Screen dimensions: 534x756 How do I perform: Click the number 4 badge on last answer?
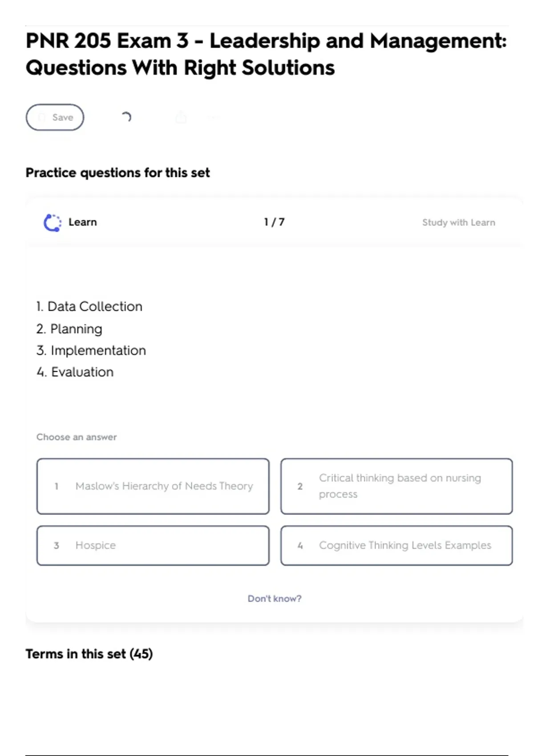pos(300,546)
